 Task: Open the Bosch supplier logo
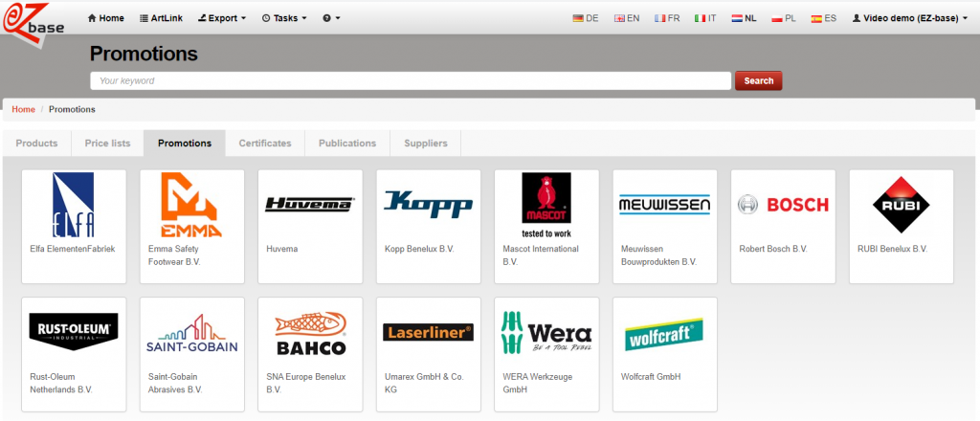(783, 205)
